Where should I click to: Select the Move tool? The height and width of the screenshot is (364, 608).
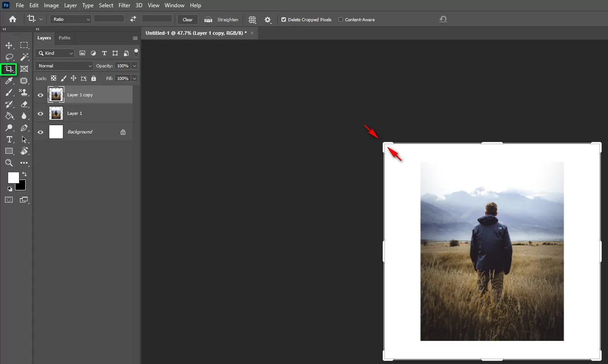(9, 45)
